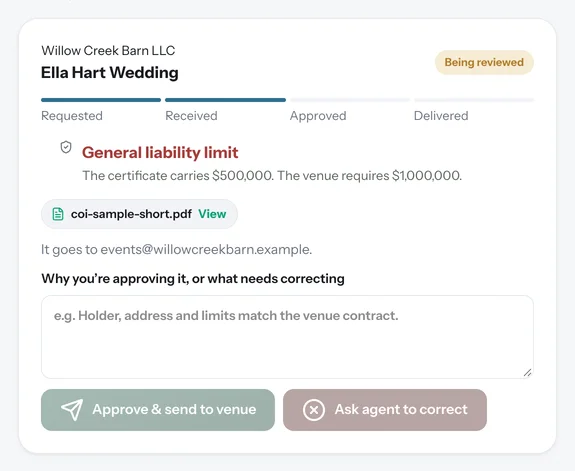The height and width of the screenshot is (471, 575).
Task: Click the Ella Hart Wedding title
Action: click(110, 73)
